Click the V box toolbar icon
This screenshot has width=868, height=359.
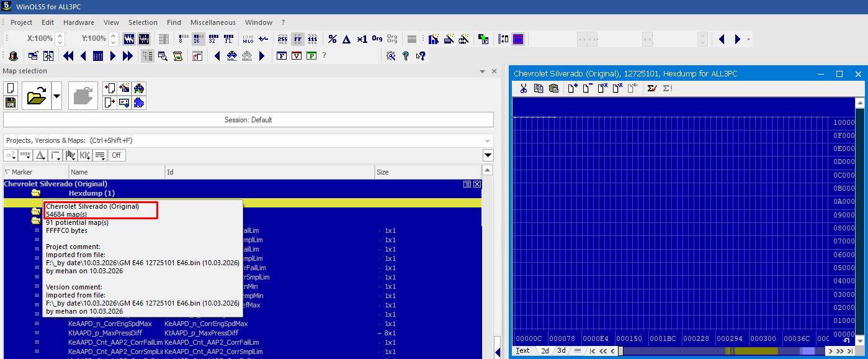pos(297,56)
